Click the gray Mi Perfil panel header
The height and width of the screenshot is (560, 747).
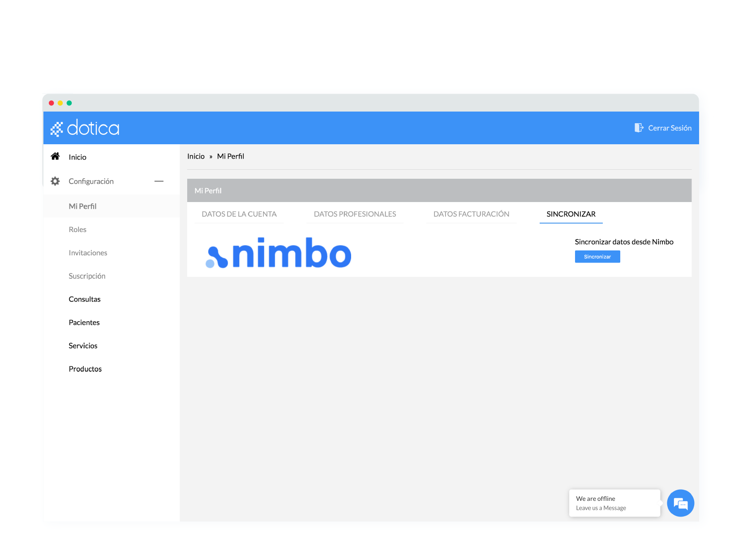pyautogui.click(x=439, y=190)
